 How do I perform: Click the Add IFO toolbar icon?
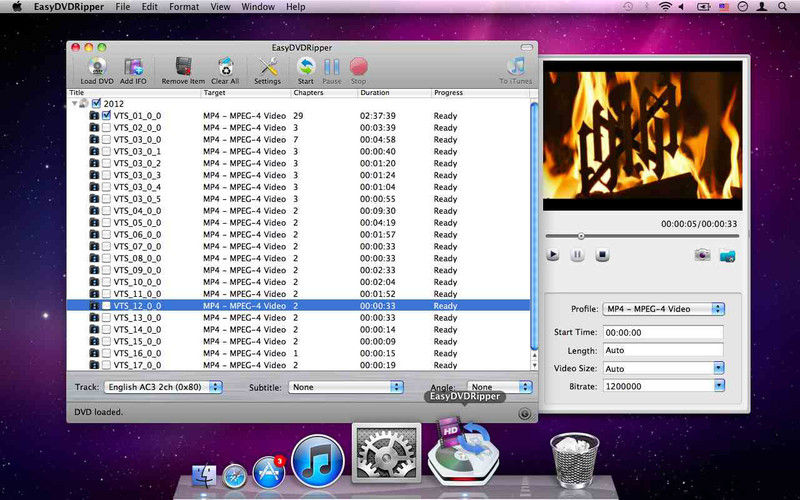tap(133, 67)
